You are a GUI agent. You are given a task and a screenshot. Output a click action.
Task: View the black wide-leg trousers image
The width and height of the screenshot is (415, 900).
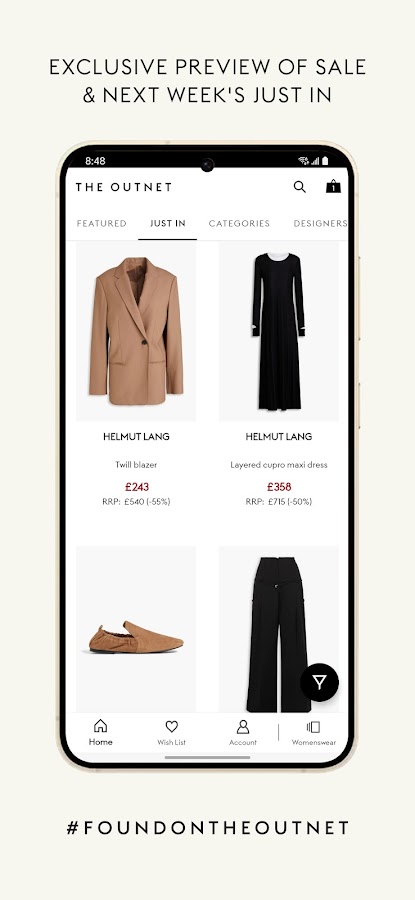click(x=279, y=629)
